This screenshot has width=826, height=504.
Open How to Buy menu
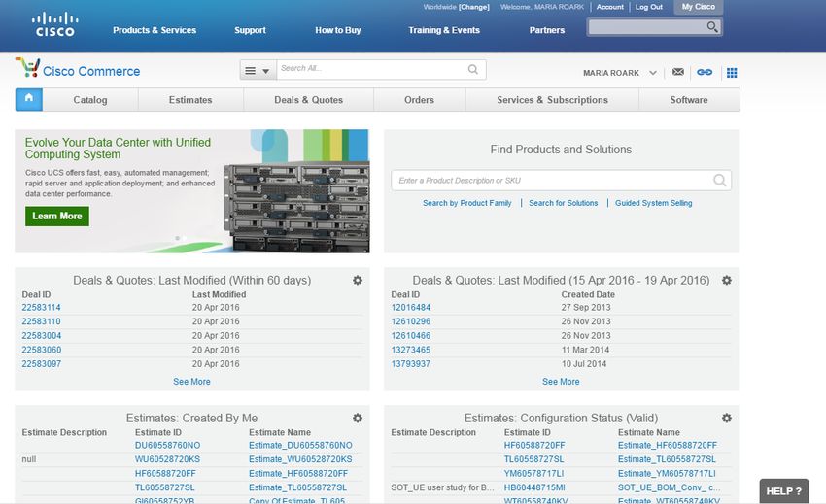click(338, 30)
